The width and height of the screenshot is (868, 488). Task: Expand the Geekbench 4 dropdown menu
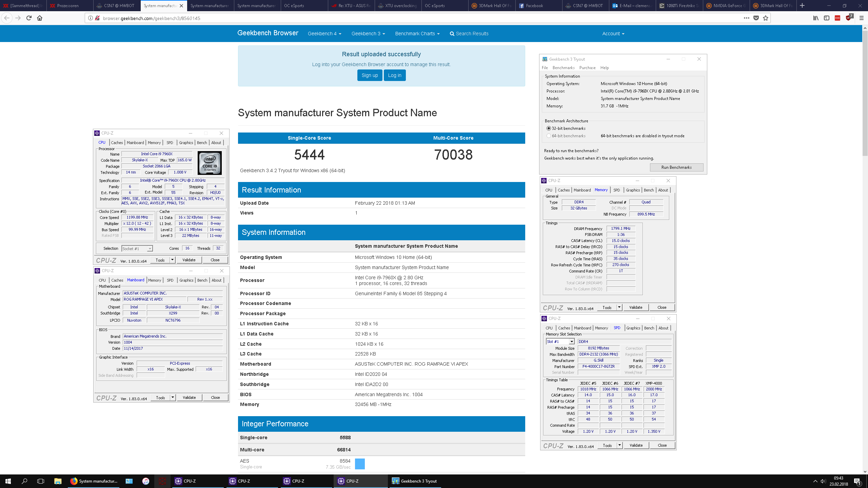coord(324,34)
